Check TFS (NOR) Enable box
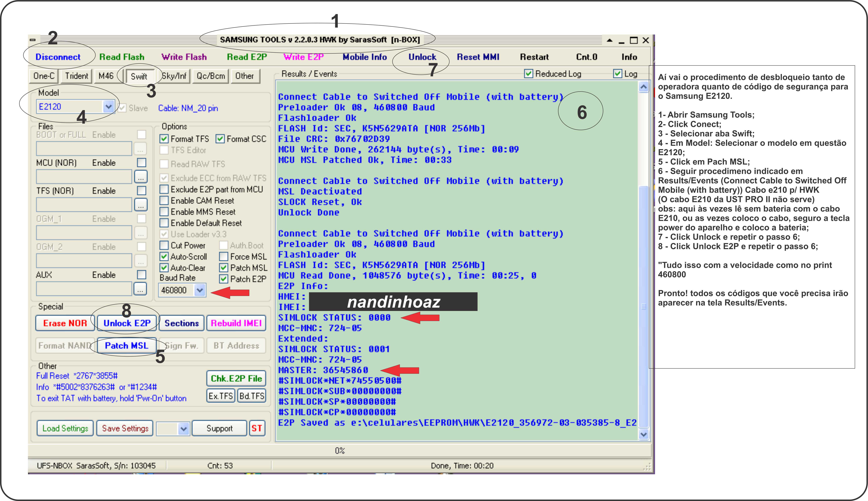Viewport: 868px width, 501px height. click(142, 191)
